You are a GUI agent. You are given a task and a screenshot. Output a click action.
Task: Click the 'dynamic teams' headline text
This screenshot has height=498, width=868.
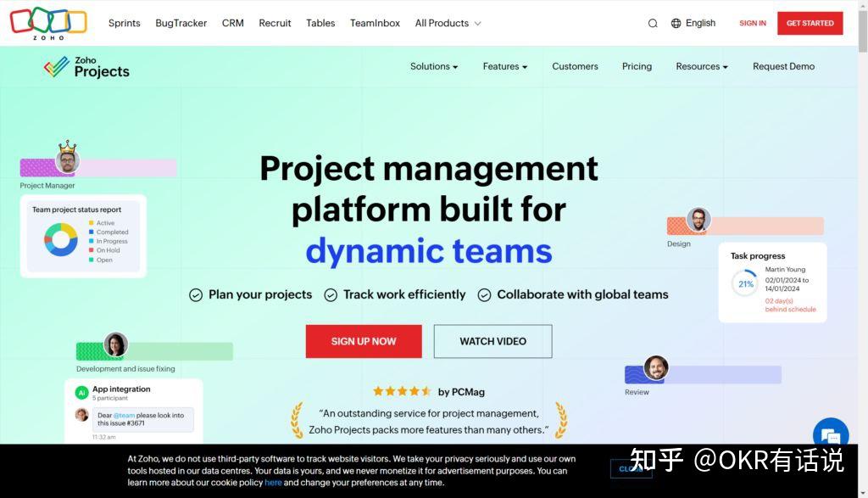click(429, 251)
